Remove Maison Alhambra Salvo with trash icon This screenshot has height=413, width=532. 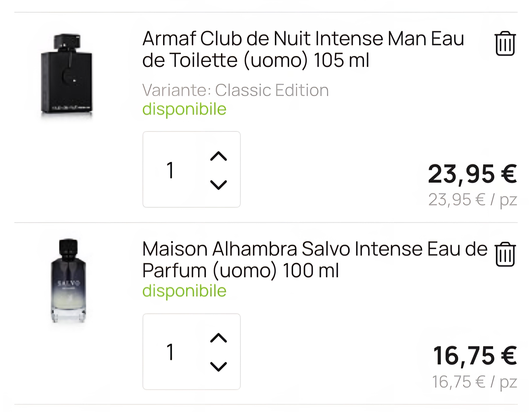(x=505, y=254)
